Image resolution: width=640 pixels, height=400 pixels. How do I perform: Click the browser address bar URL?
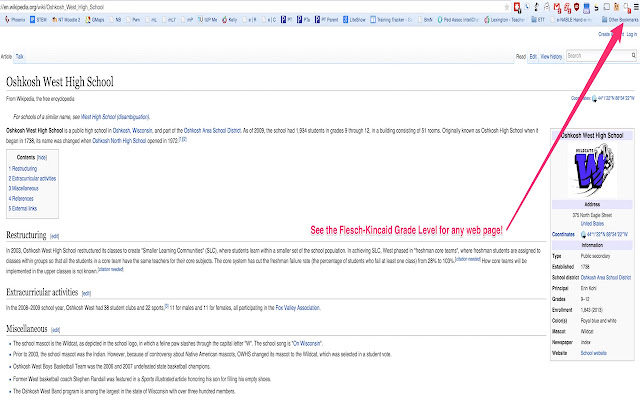(60, 6)
